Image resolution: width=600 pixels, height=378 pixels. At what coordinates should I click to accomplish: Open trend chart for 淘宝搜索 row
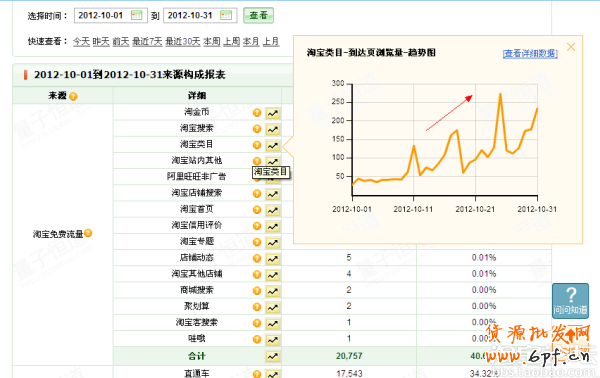273,129
